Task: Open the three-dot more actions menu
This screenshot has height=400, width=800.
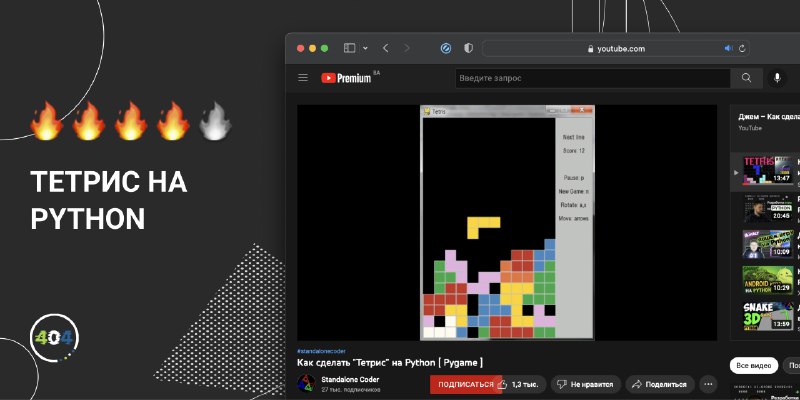Action: pos(708,384)
